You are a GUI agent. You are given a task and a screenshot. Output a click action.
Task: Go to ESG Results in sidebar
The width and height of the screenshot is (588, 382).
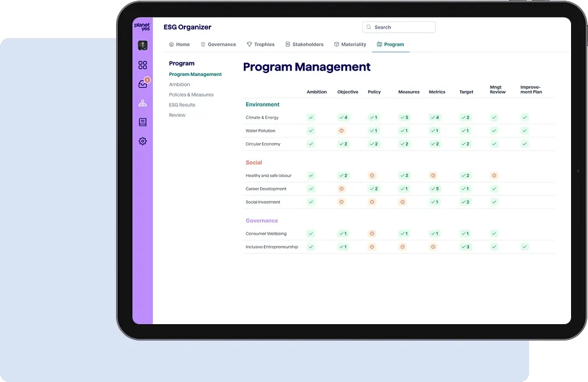(182, 105)
